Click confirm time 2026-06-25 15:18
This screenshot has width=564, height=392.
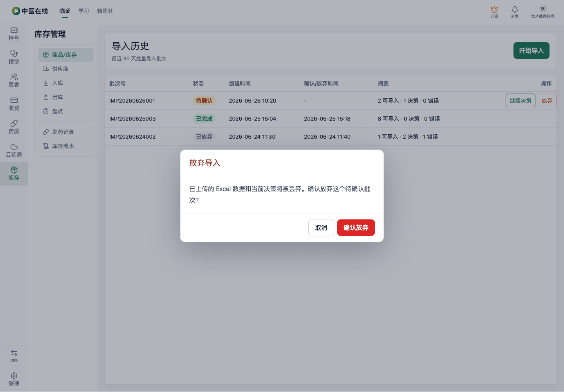pos(327,119)
